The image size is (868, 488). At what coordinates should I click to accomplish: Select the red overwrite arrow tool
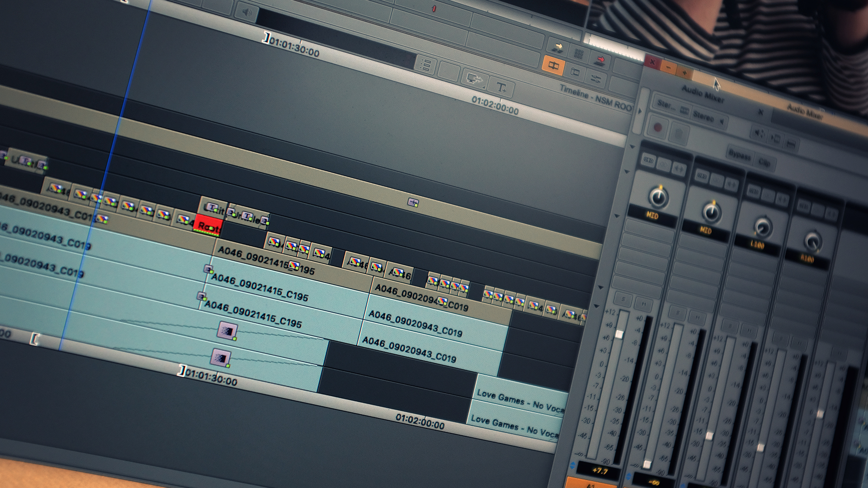pyautogui.click(x=600, y=60)
